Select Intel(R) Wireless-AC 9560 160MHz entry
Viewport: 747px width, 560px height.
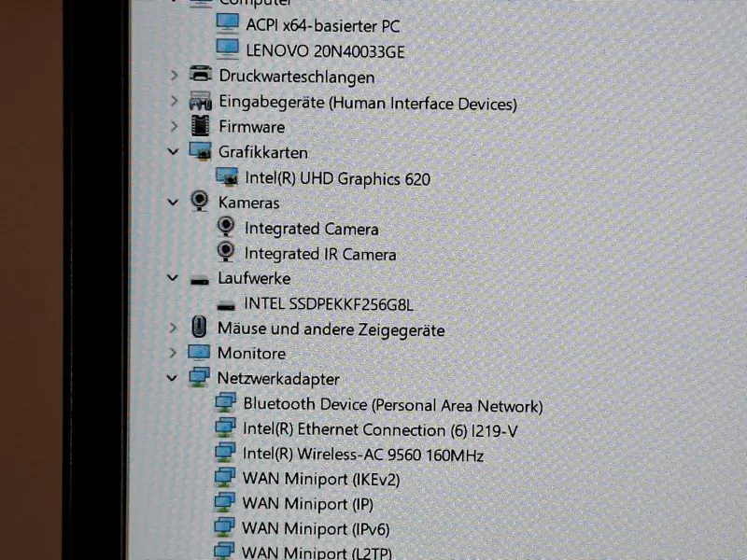(x=363, y=455)
